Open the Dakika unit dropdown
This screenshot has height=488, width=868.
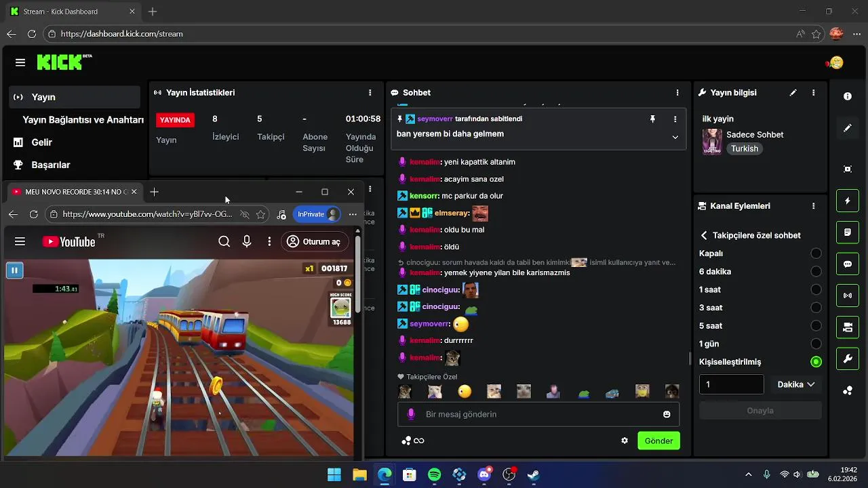click(795, 384)
